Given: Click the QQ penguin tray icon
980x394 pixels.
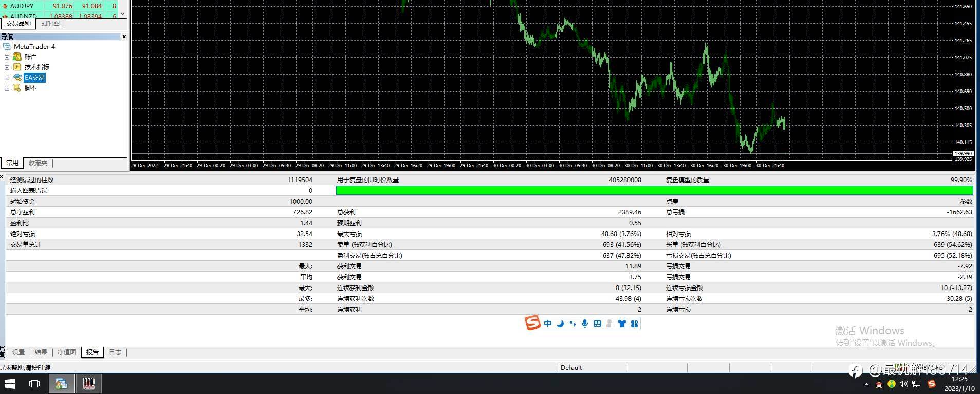Looking at the screenshot, I should coord(879,384).
